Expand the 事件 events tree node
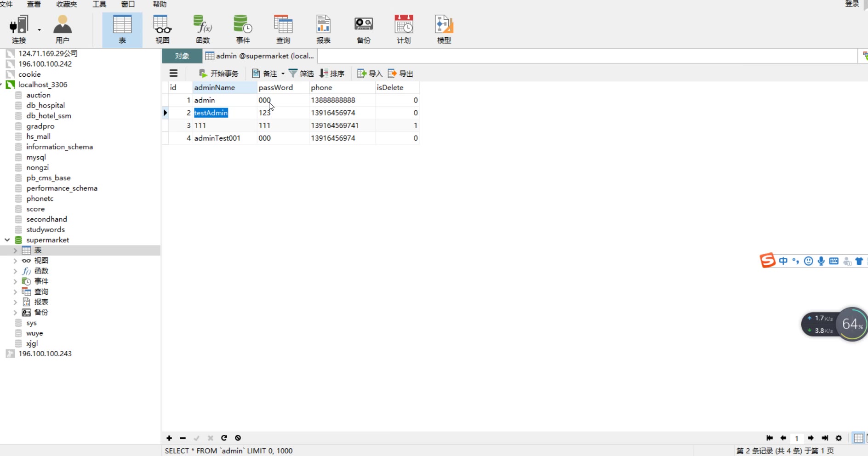 pos(15,281)
